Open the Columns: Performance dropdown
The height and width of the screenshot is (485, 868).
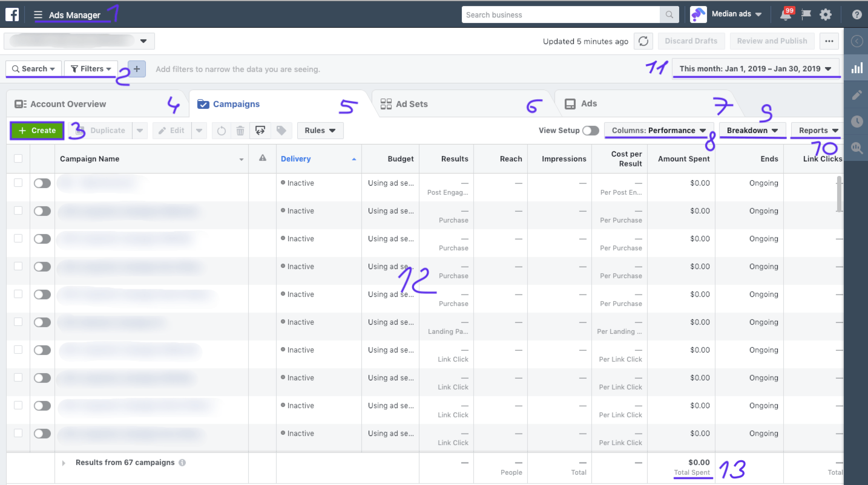[x=659, y=130]
